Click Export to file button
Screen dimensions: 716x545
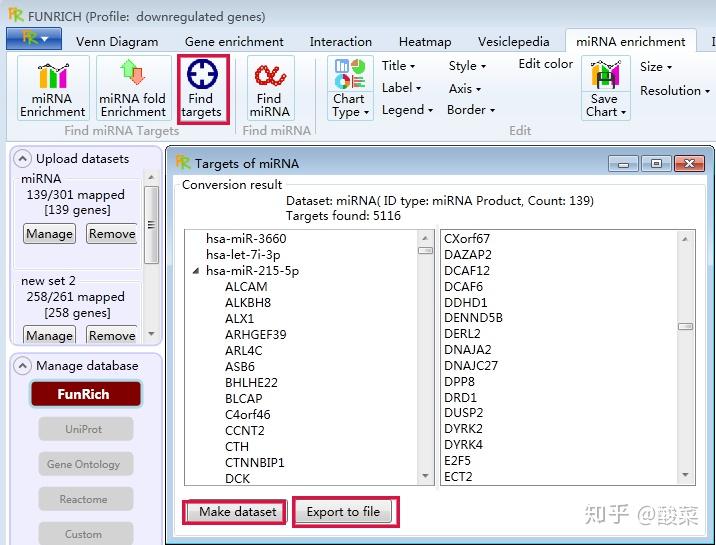[343, 512]
